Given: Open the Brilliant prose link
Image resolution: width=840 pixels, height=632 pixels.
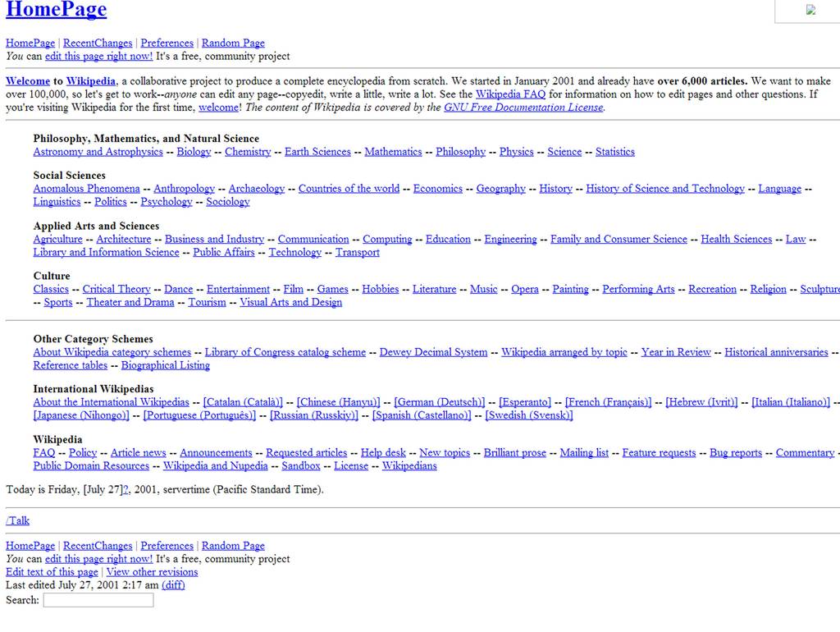Looking at the screenshot, I should [514, 453].
